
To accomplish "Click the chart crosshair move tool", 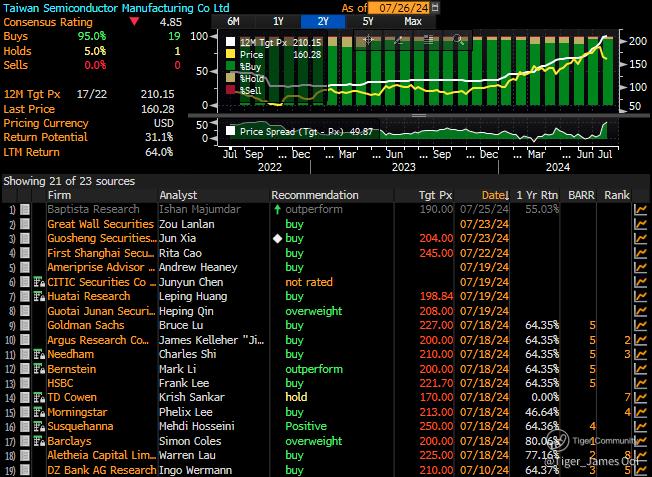I will pos(367,41).
